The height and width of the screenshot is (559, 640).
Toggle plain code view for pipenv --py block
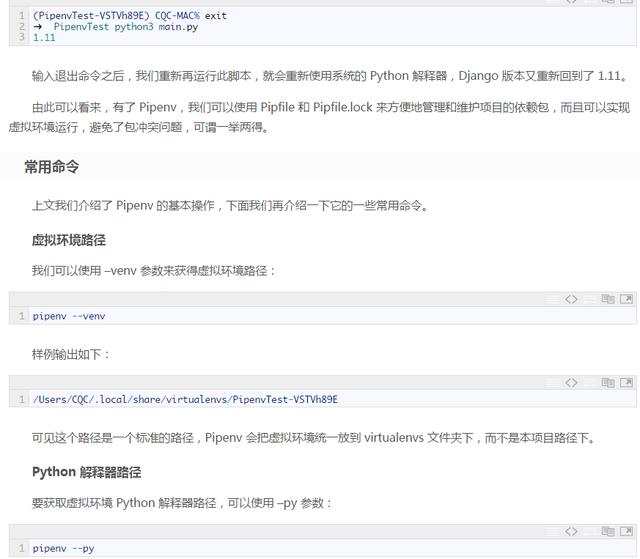571,531
